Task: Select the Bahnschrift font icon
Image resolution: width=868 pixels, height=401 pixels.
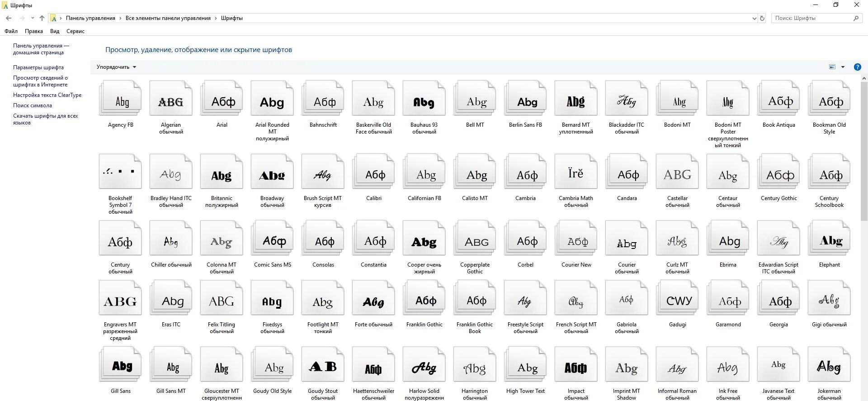Action: tap(323, 98)
